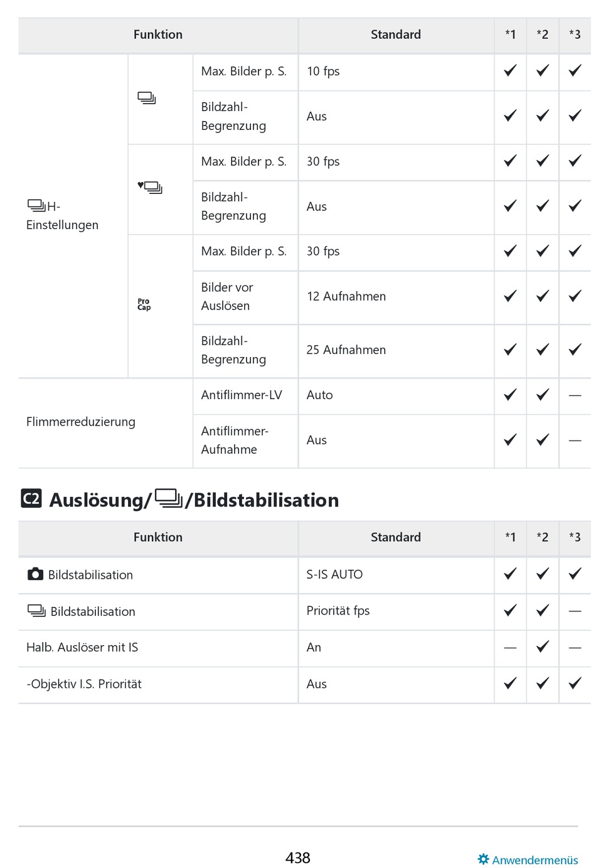The width and height of the screenshot is (596, 868).
Task: Click the *1 checkmark in the 10 fps row
Action: pyautogui.click(x=511, y=71)
